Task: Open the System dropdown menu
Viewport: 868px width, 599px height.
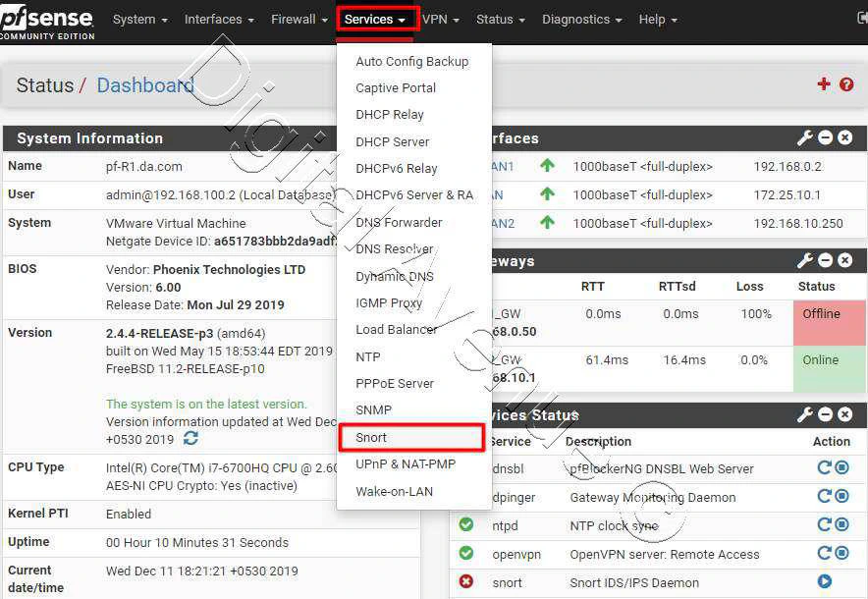Action: pos(140,20)
